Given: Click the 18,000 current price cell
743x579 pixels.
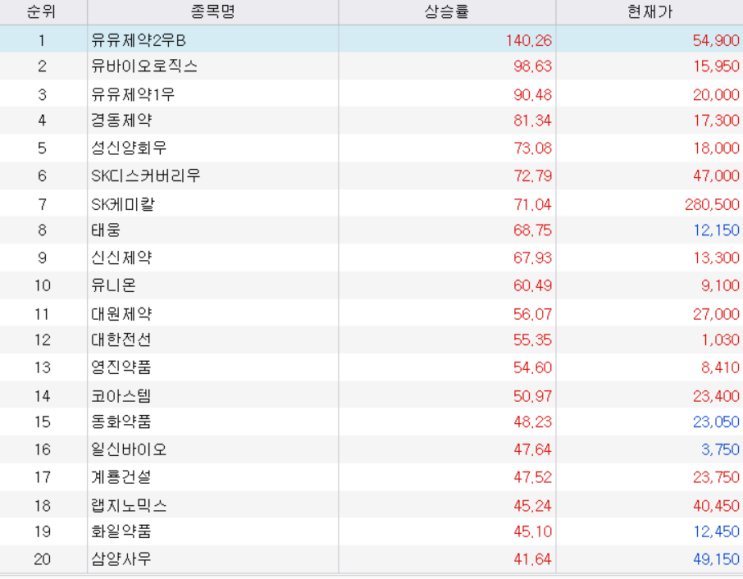Looking at the screenshot, I should pyautogui.click(x=716, y=148).
